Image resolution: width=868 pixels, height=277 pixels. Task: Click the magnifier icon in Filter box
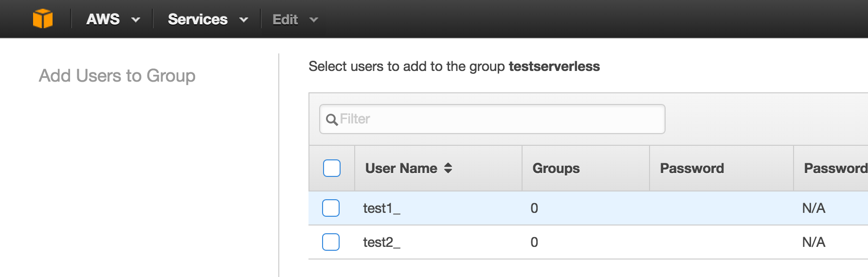pyautogui.click(x=332, y=120)
